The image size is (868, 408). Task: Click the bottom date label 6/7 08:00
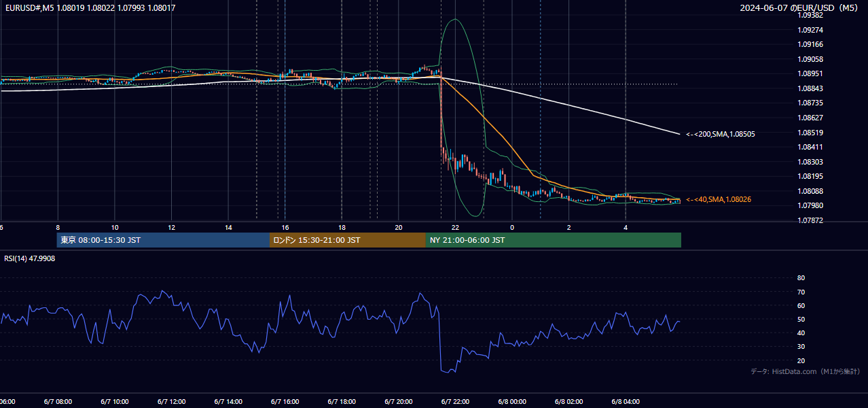pos(58,402)
